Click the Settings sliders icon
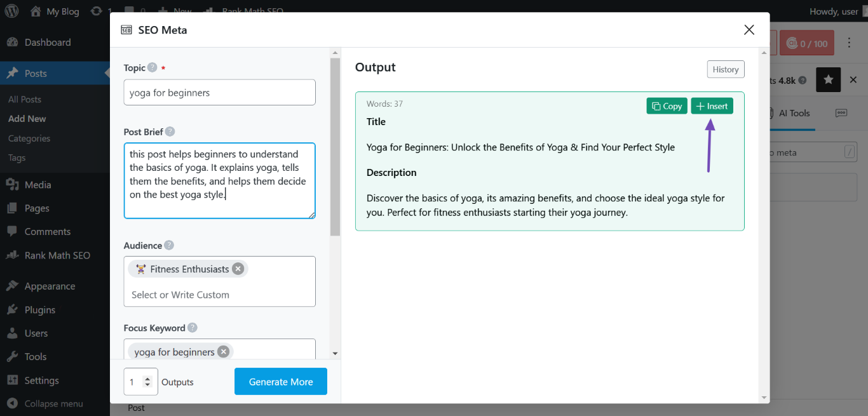 tap(12, 380)
